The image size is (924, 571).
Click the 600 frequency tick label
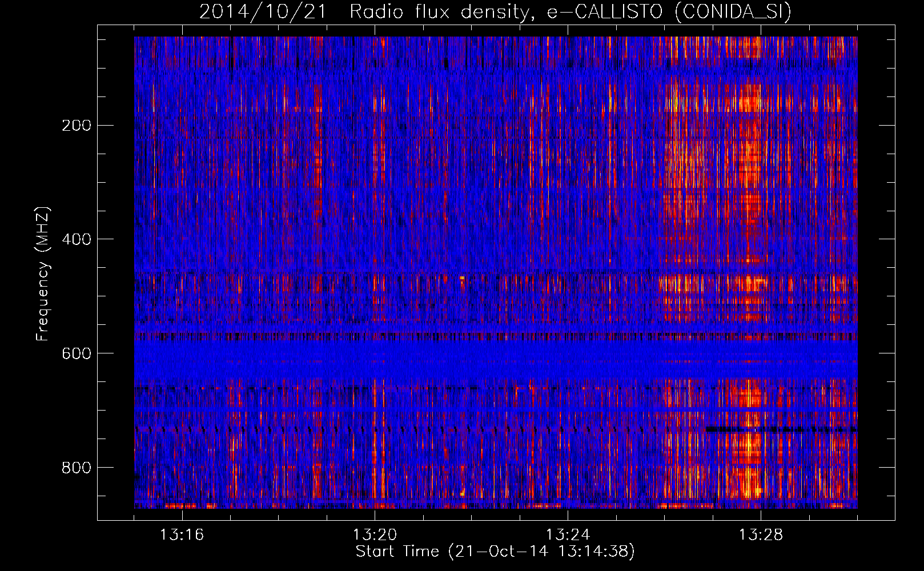pyautogui.click(x=77, y=353)
